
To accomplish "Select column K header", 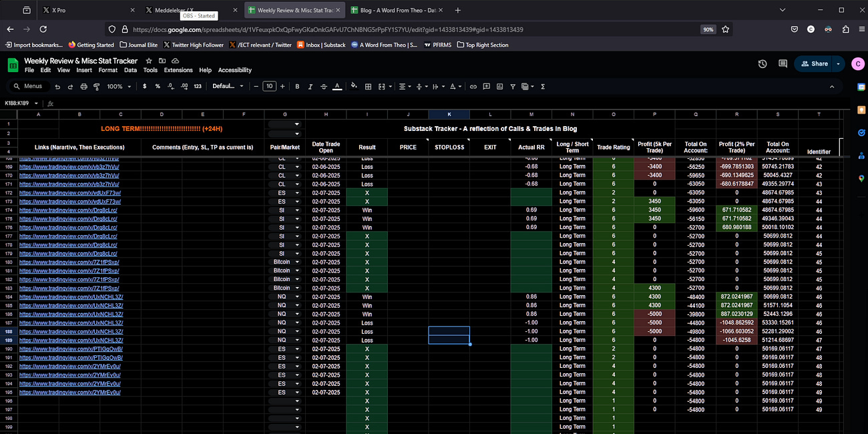I will tap(449, 114).
